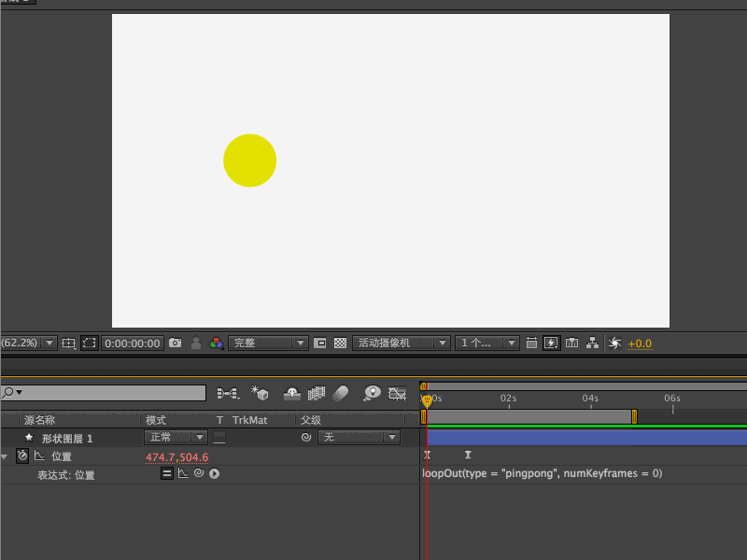The image size is (747, 560).
Task: Click the current time indicator playhead
Action: click(x=427, y=400)
